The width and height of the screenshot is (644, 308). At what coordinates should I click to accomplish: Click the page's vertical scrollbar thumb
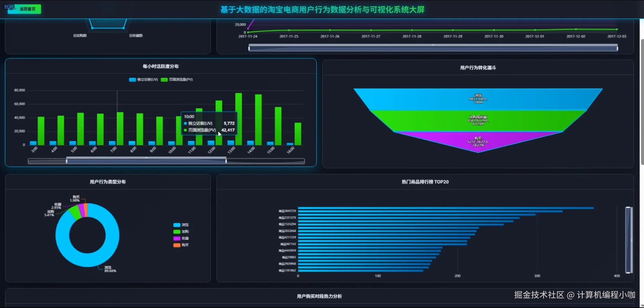[642, 102]
